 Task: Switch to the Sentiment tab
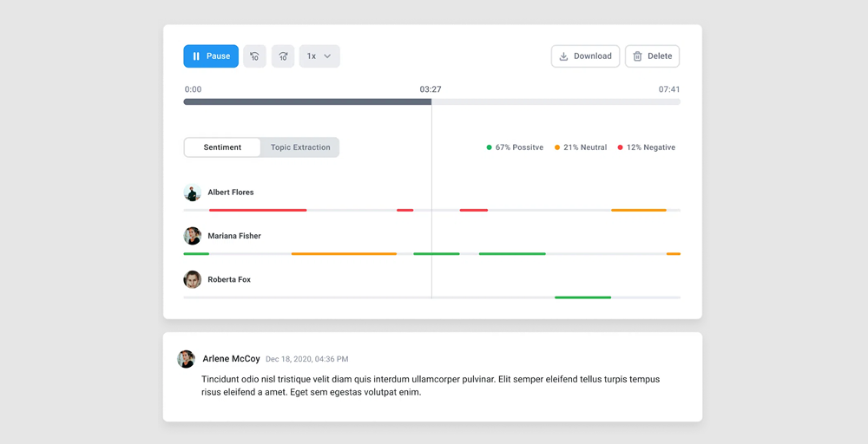tap(222, 147)
